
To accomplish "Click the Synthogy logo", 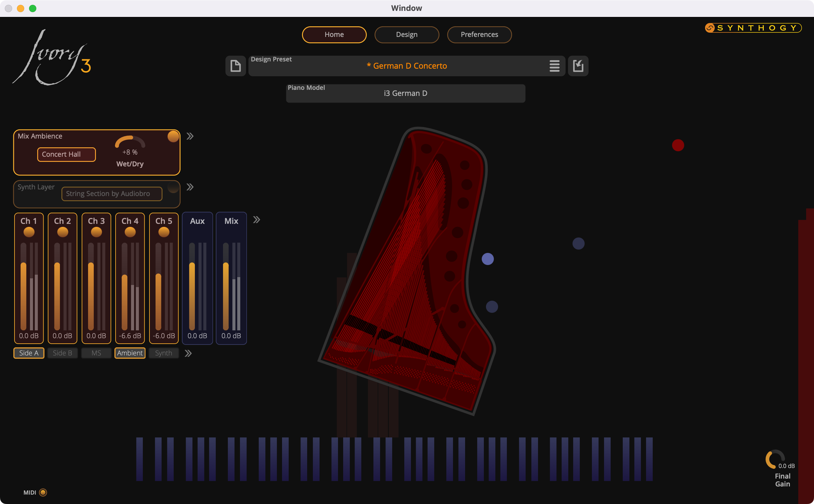I will [753, 28].
